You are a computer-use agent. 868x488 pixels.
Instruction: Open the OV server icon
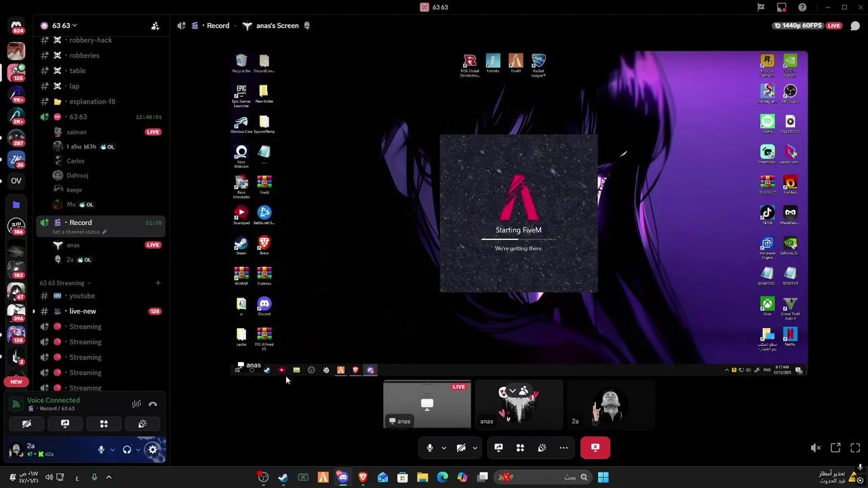[x=16, y=180]
